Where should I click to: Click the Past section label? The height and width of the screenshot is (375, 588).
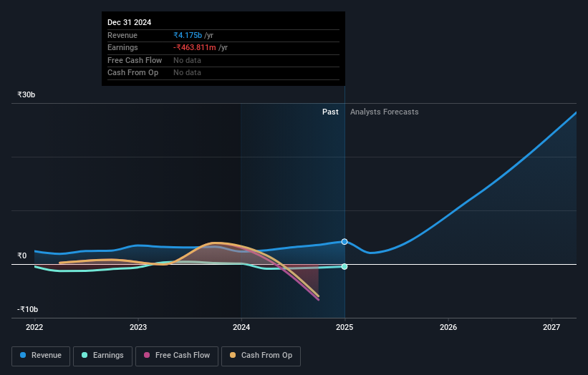tap(330, 112)
